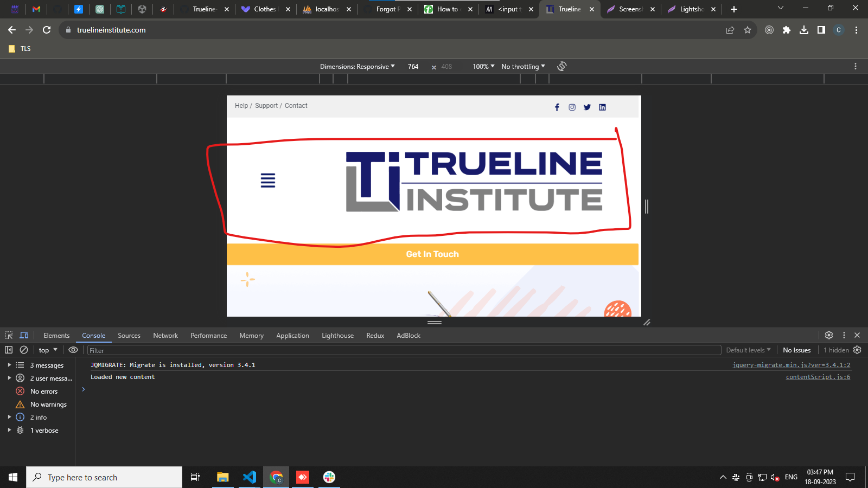The image size is (868, 488).
Task: Open the Twitter social icon link
Action: (x=587, y=107)
